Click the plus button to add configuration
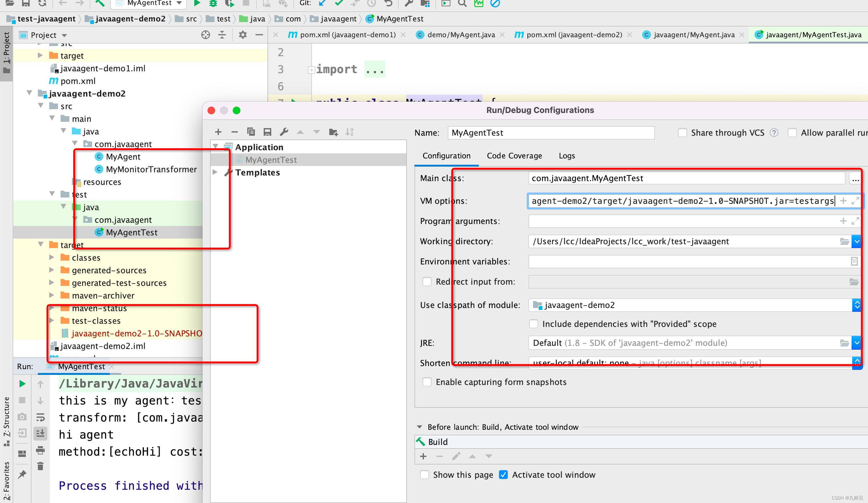868x503 pixels. [x=218, y=131]
